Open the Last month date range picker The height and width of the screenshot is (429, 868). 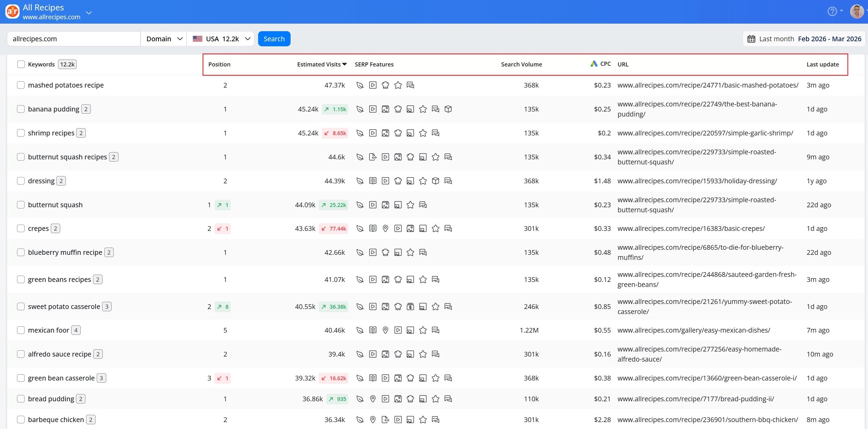click(804, 39)
